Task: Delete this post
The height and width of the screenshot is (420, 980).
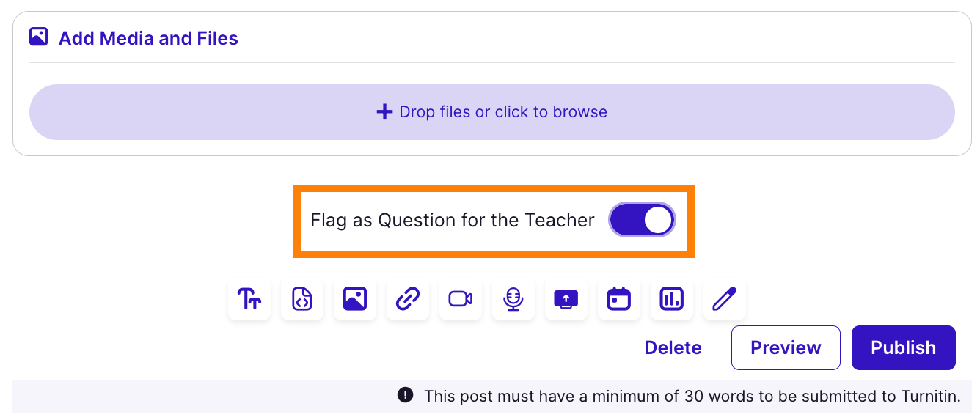Action: [x=673, y=347]
